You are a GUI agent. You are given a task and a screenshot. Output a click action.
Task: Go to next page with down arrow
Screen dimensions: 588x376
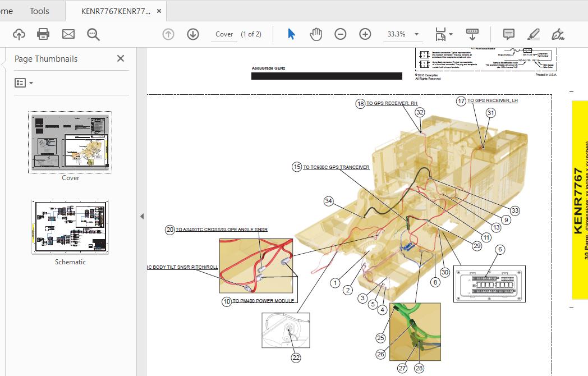(193, 34)
